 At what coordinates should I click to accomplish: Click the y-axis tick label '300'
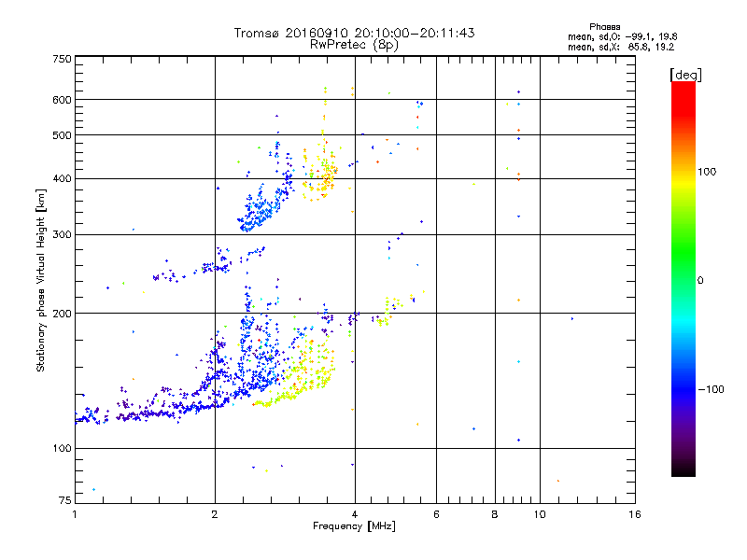[63, 235]
